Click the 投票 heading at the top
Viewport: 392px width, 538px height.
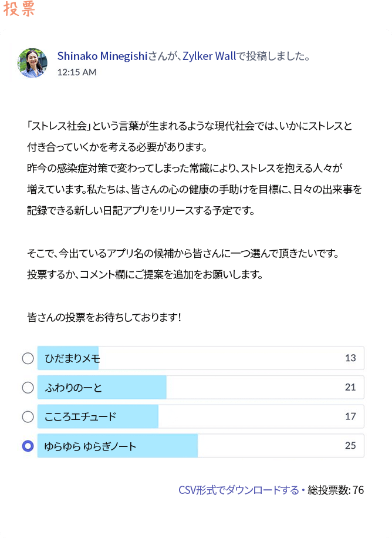click(x=19, y=9)
